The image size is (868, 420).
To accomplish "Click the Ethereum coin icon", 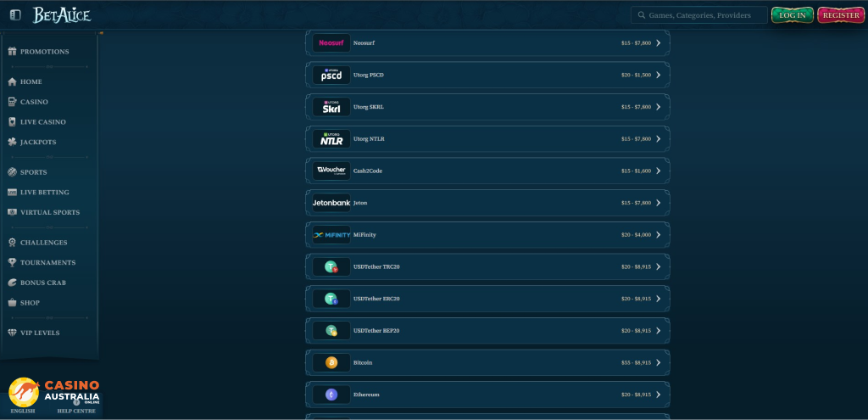I will pyautogui.click(x=331, y=395).
